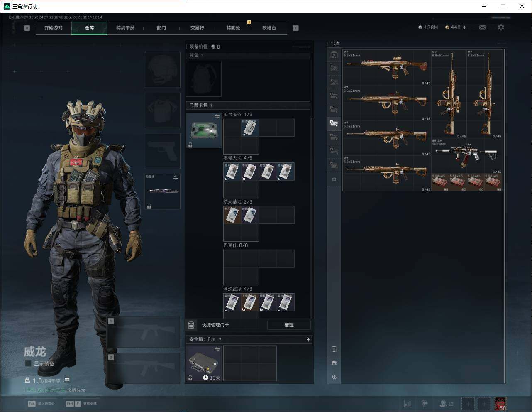The width and height of the screenshot is (532, 412).
Task: Switch to the 特勤处 tab
Action: 233,28
